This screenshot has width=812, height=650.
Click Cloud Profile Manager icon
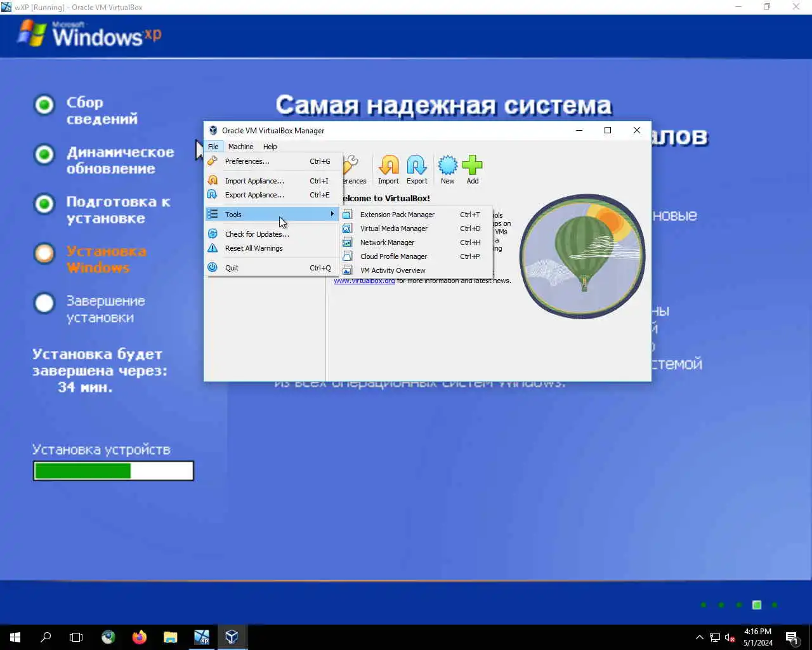click(348, 256)
